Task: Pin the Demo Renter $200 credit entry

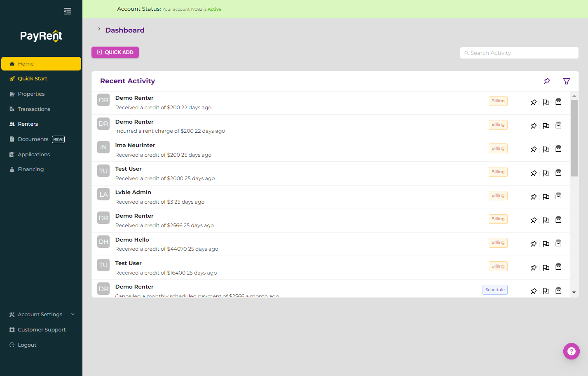Action: click(534, 102)
